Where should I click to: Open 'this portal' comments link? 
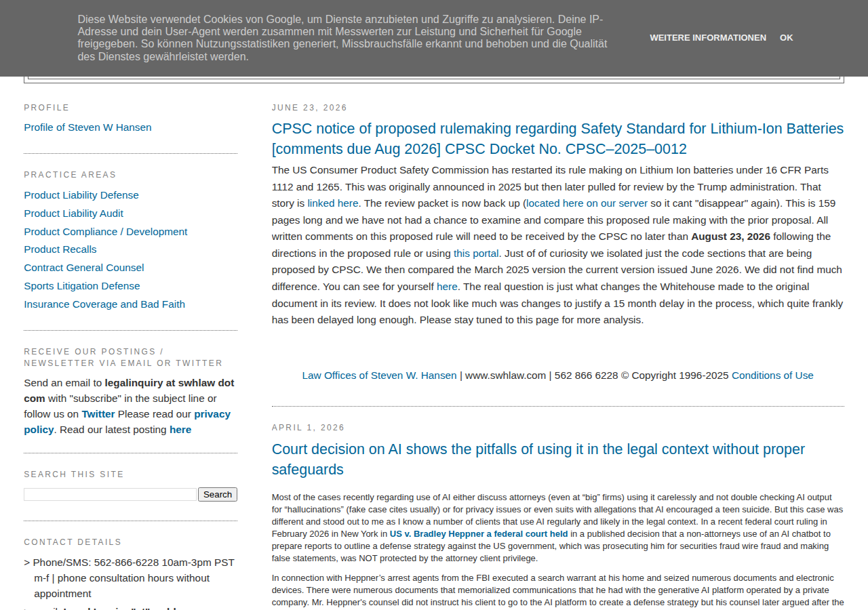click(476, 253)
